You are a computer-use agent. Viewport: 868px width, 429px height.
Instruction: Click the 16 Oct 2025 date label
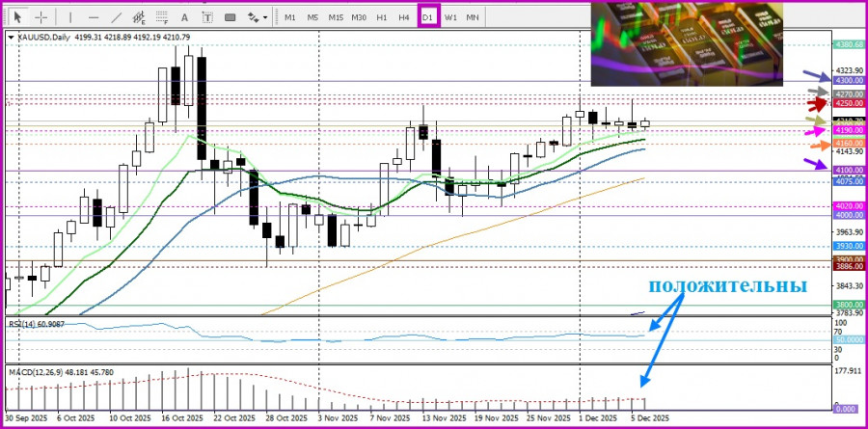pos(182,418)
